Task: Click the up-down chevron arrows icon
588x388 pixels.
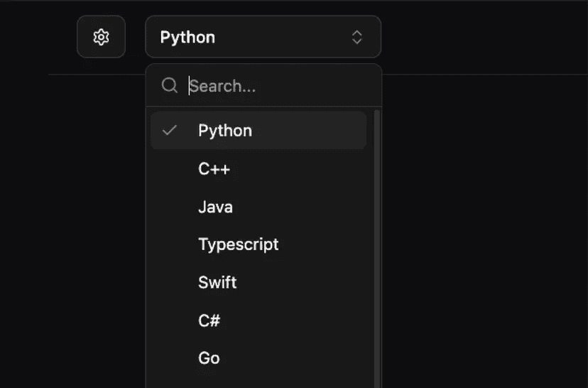Action: [x=357, y=37]
